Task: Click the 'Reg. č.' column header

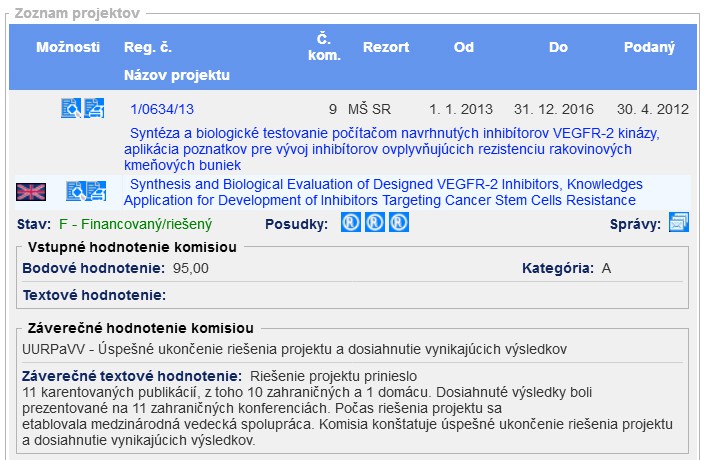Action: tap(148, 47)
